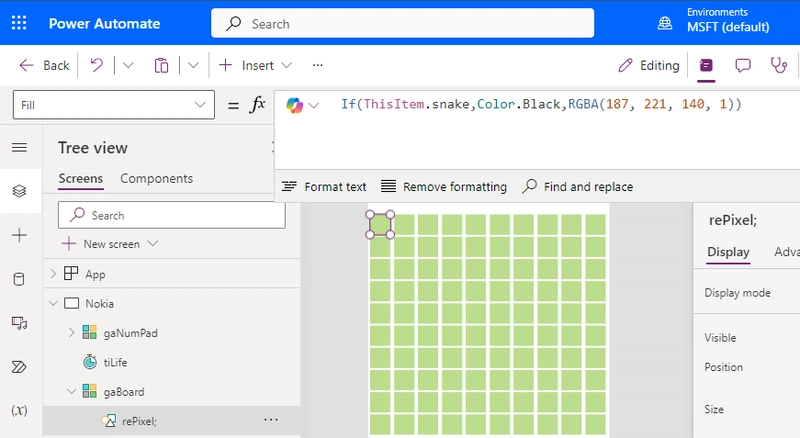Select gaBoard in the tree
Viewport: 800px width, 438px height.
pyautogui.click(x=124, y=392)
